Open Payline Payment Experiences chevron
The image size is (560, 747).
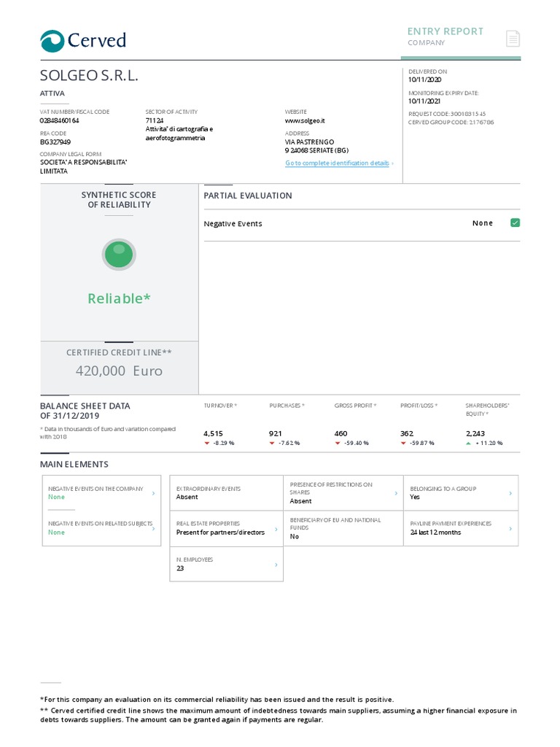coord(510,528)
